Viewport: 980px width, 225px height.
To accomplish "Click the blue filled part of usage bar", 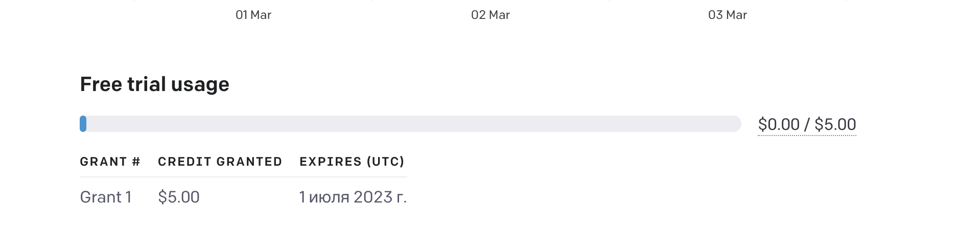I will [x=83, y=124].
